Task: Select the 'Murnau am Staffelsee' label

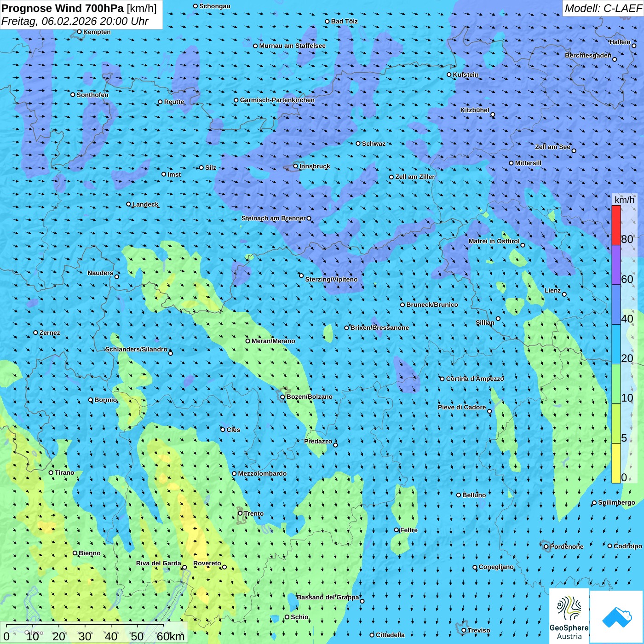Action: [292, 46]
